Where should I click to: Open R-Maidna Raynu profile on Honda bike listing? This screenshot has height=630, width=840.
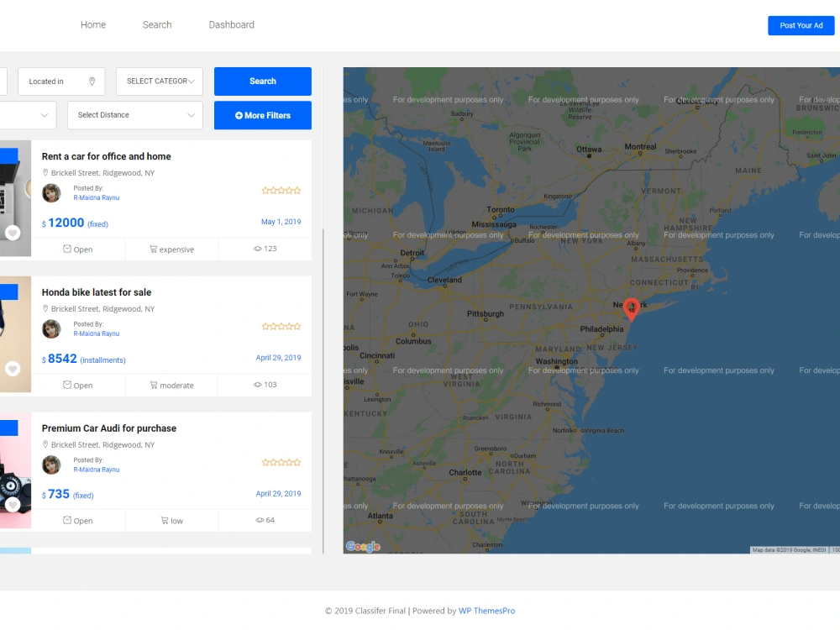coord(97,333)
